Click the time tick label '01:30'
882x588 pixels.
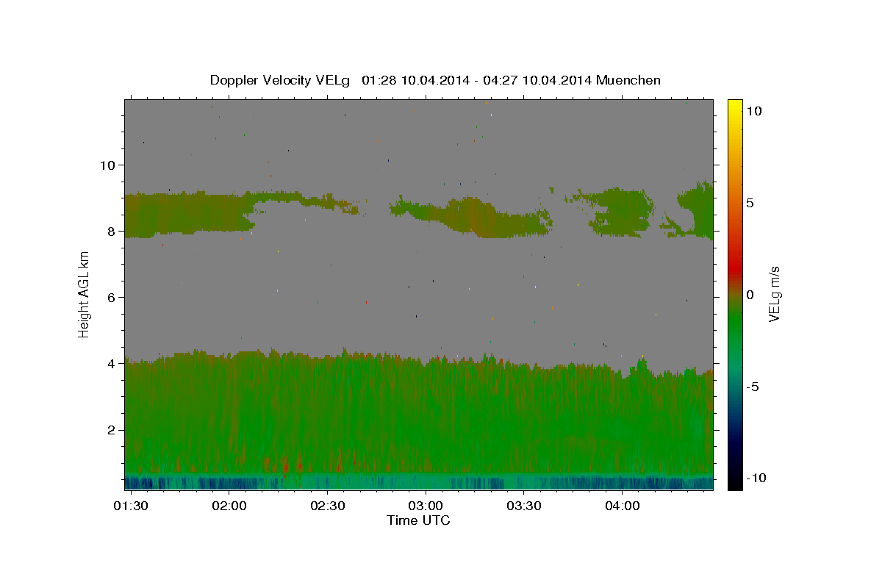pyautogui.click(x=131, y=506)
